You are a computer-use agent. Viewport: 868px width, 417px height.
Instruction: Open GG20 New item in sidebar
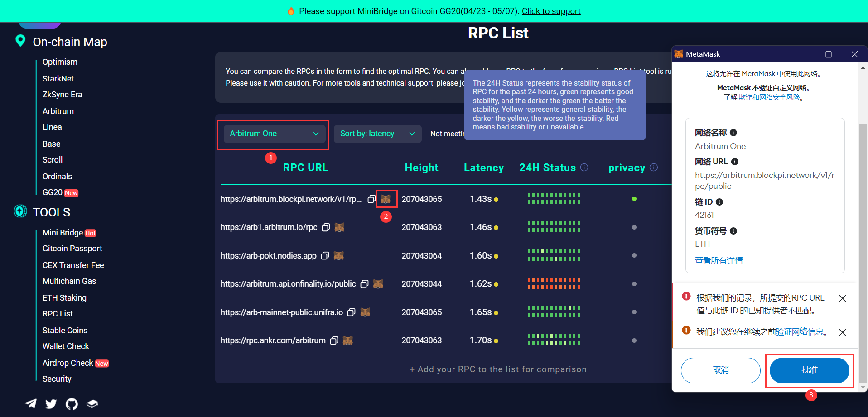(x=60, y=192)
